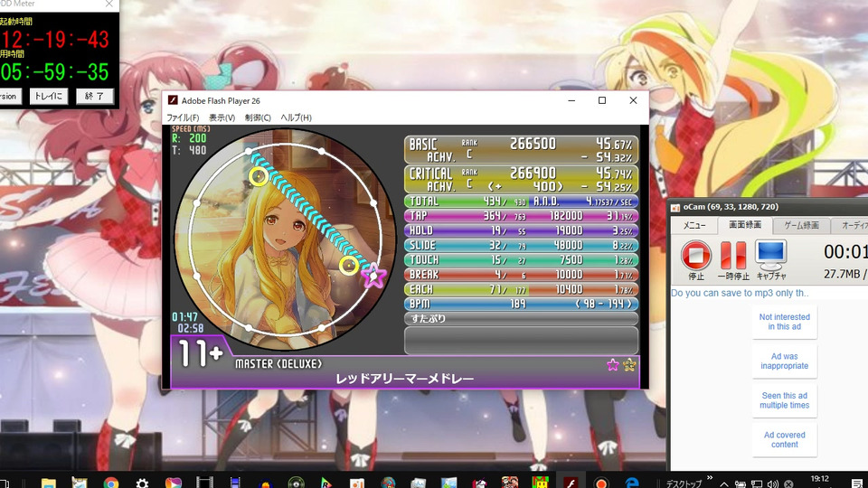
Task: Click the Adobe Flash Player title bar icon
Action: tap(173, 100)
